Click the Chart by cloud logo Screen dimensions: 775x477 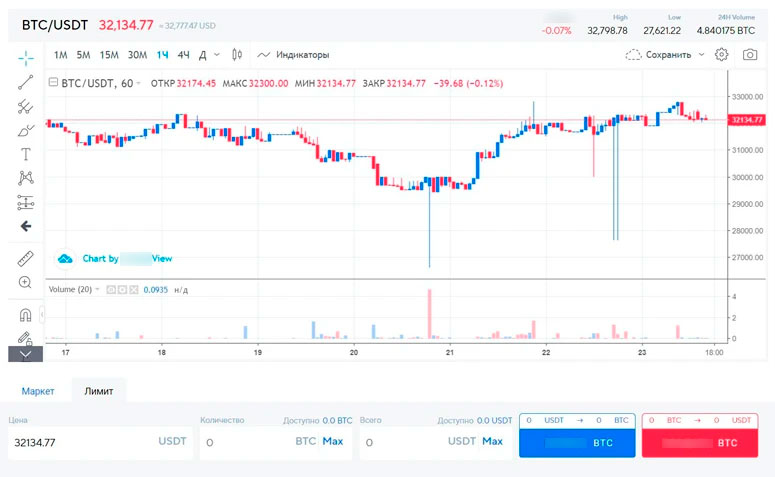(65, 259)
